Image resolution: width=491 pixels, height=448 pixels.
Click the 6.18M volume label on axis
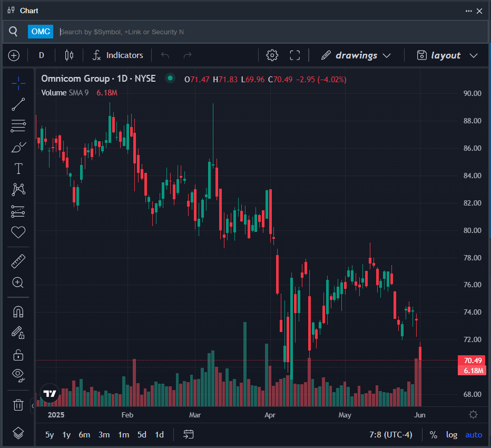[472, 371]
